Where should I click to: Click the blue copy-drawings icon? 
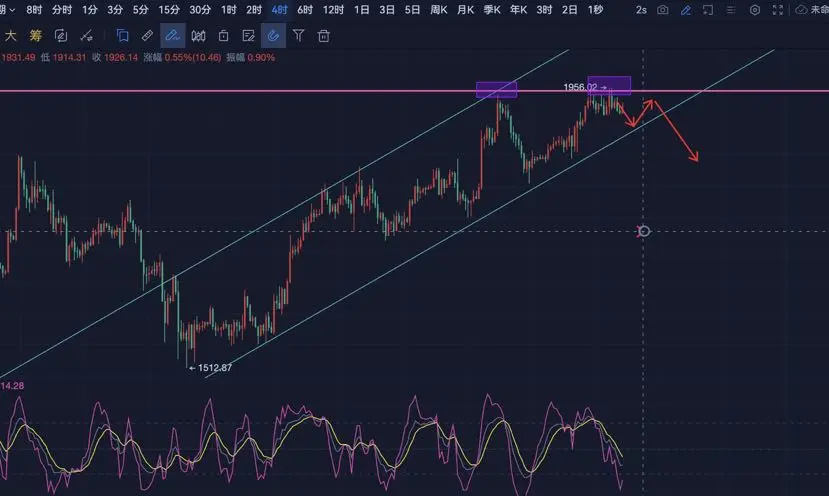pos(122,35)
